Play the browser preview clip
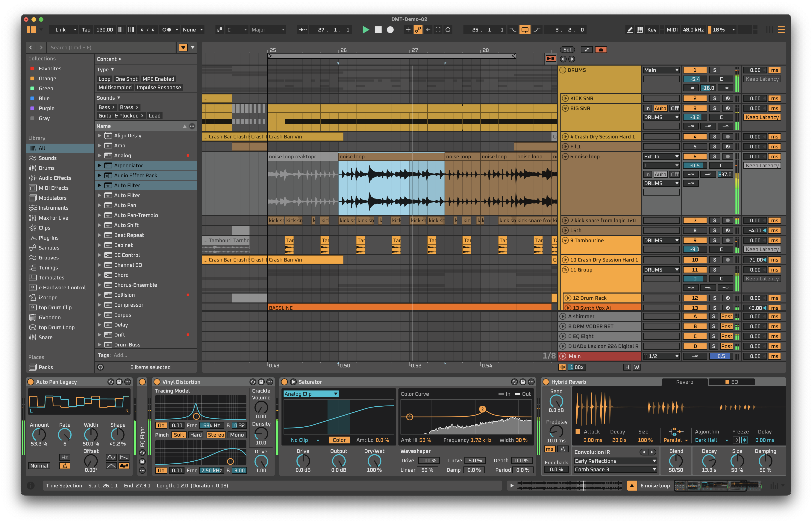The height and width of the screenshot is (523, 812). (x=512, y=486)
